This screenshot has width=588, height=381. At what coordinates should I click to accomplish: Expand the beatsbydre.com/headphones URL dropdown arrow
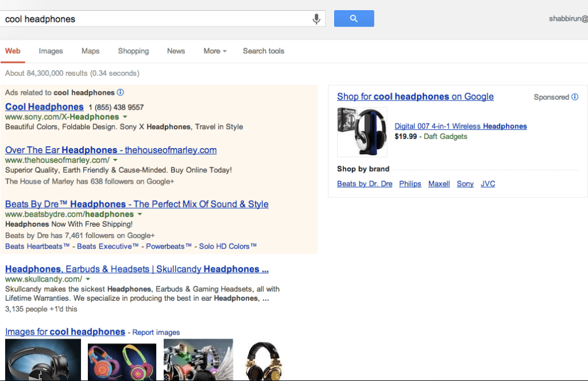[x=140, y=214]
